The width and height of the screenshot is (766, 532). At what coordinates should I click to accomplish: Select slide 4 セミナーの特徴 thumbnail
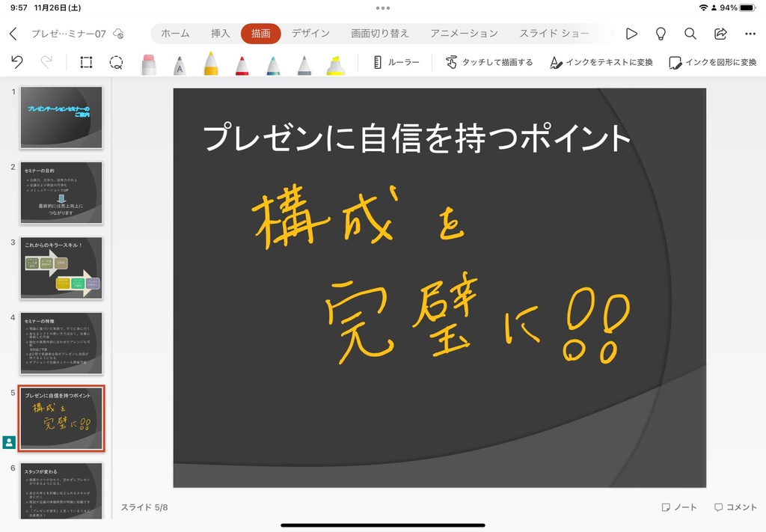pos(61,343)
